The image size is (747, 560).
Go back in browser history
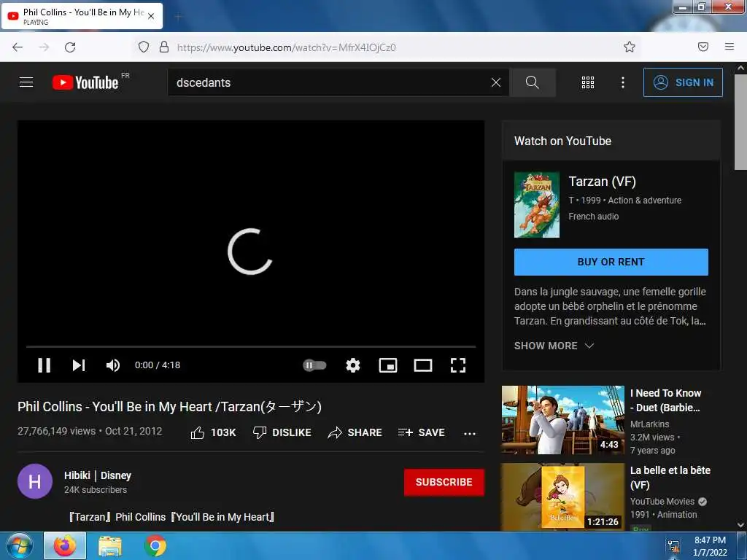[x=18, y=47]
